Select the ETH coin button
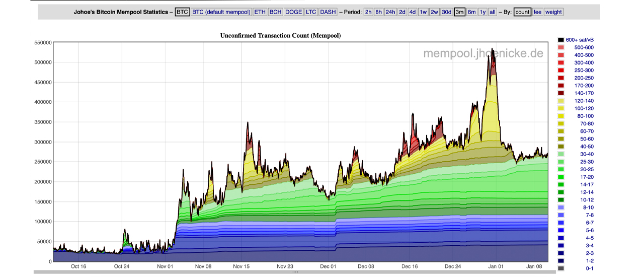 pyautogui.click(x=260, y=12)
